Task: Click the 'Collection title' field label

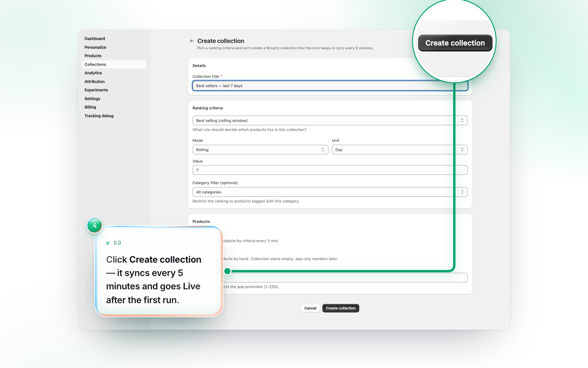Action: (x=206, y=76)
